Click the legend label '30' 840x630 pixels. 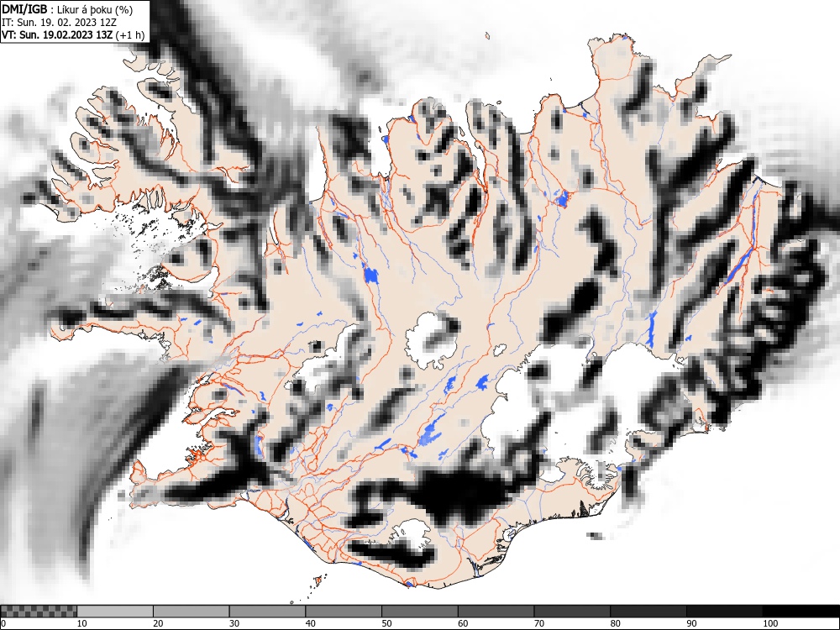click(234, 623)
